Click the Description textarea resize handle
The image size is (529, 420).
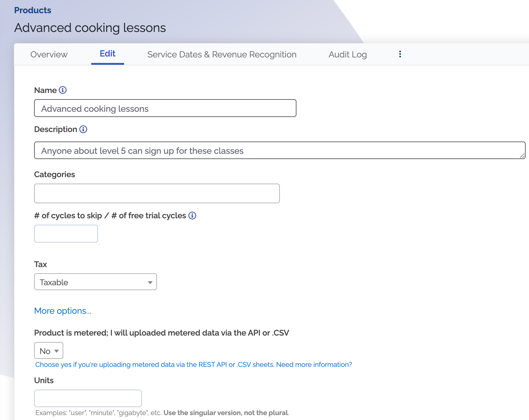(522, 156)
